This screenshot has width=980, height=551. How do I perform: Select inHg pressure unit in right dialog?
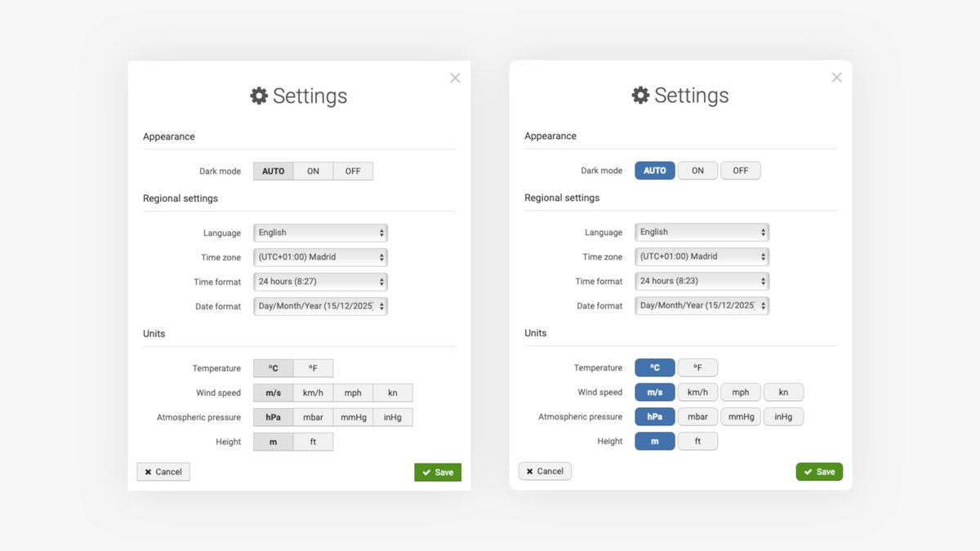click(x=783, y=416)
